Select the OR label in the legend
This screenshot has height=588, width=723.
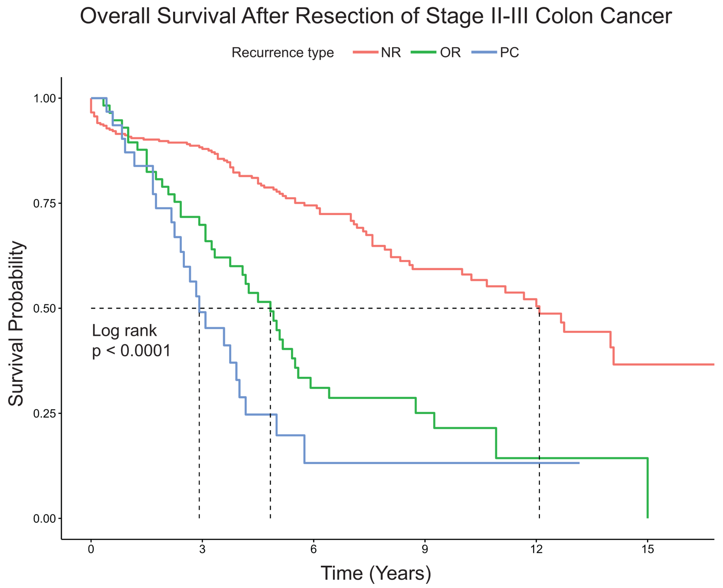point(450,52)
